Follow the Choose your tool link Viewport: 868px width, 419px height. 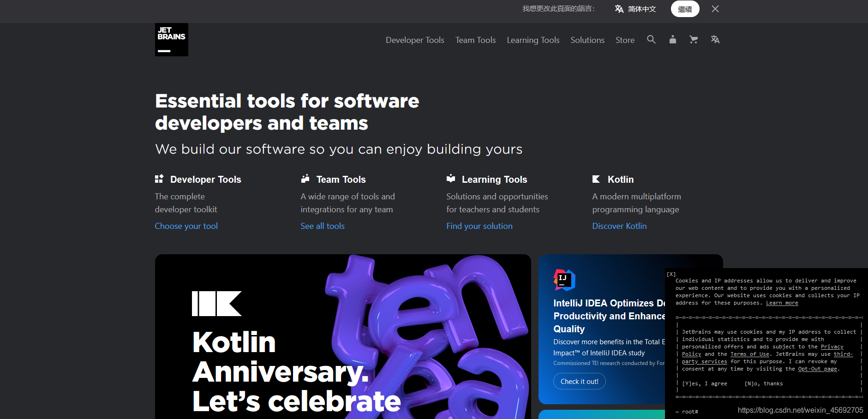[x=186, y=226]
